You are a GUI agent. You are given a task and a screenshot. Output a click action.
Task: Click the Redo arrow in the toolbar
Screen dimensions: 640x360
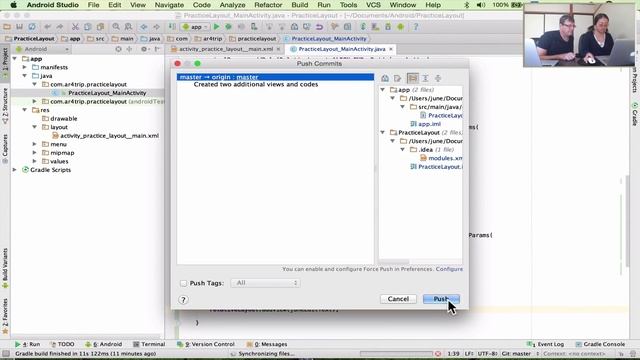(x=60, y=27)
